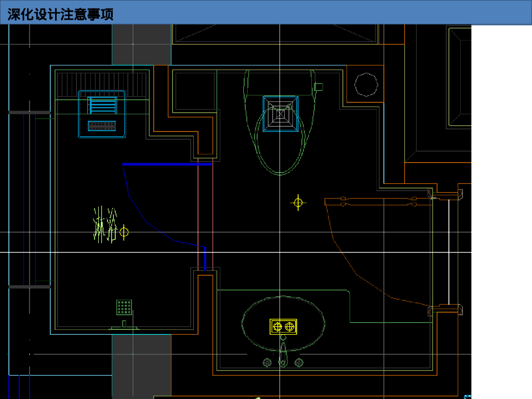Viewport: 532px width, 399px height.
Task: Click the blue grille symbol below the towel rack
Action: [x=102, y=126]
